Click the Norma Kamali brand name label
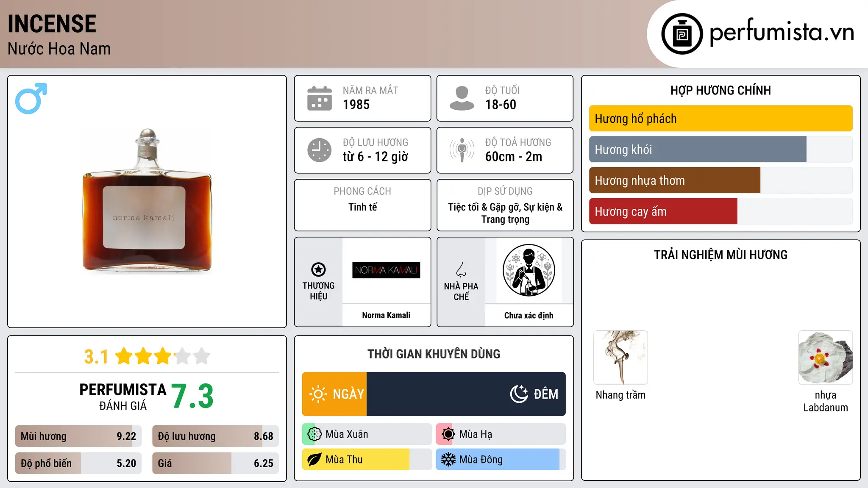This screenshot has width=868, height=488. 386,315
